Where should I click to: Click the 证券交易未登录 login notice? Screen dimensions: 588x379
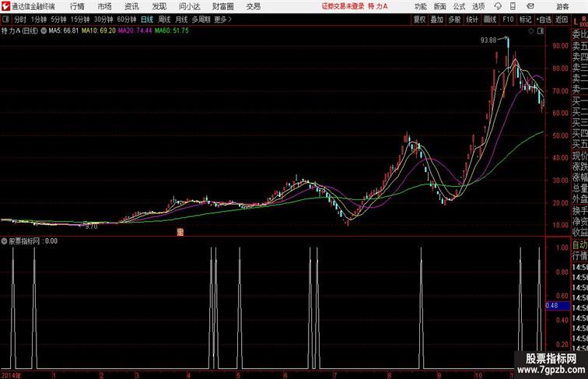[x=343, y=6]
